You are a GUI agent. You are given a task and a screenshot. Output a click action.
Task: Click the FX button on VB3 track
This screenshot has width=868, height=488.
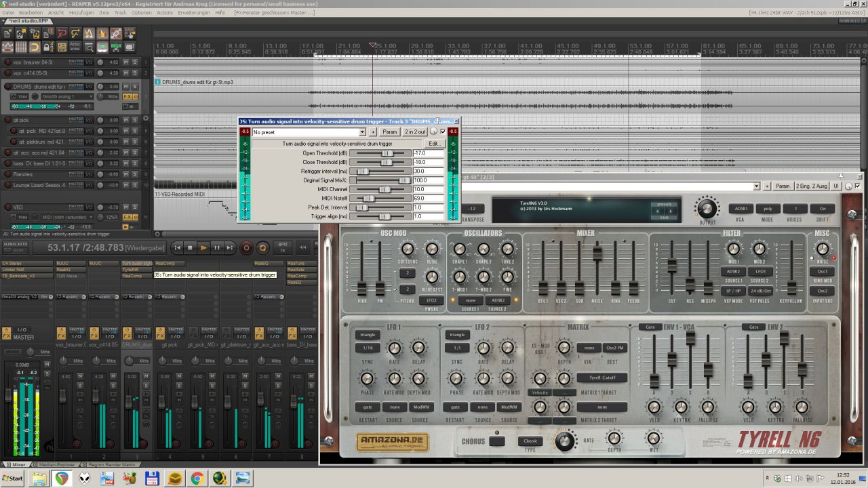[127, 218]
